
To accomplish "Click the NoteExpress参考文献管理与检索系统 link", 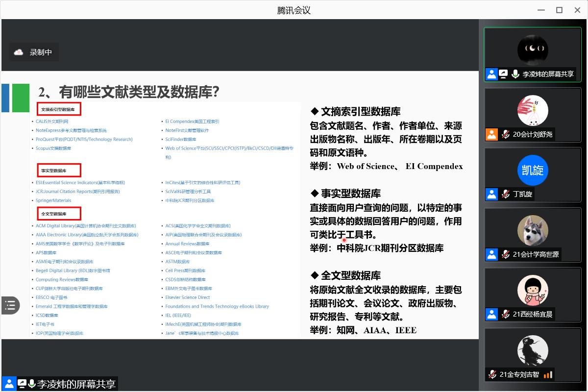I will (x=71, y=130).
